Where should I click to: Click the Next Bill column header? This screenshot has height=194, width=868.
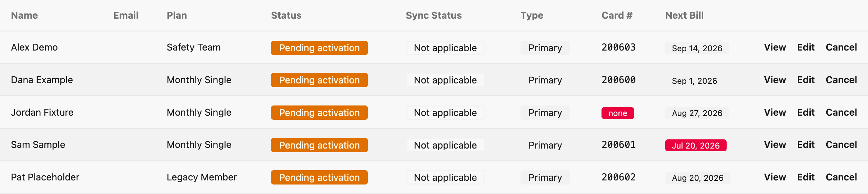685,16
